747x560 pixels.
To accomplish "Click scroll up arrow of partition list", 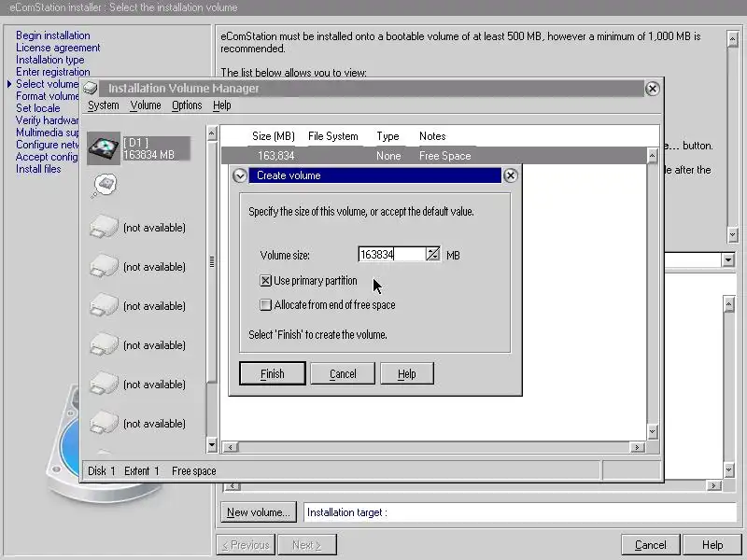I will [x=652, y=156].
